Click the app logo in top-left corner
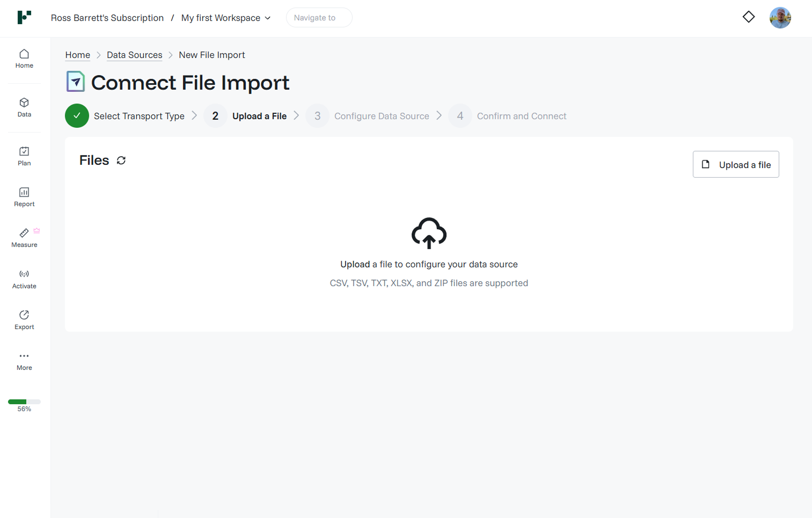The height and width of the screenshot is (518, 812). point(24,17)
